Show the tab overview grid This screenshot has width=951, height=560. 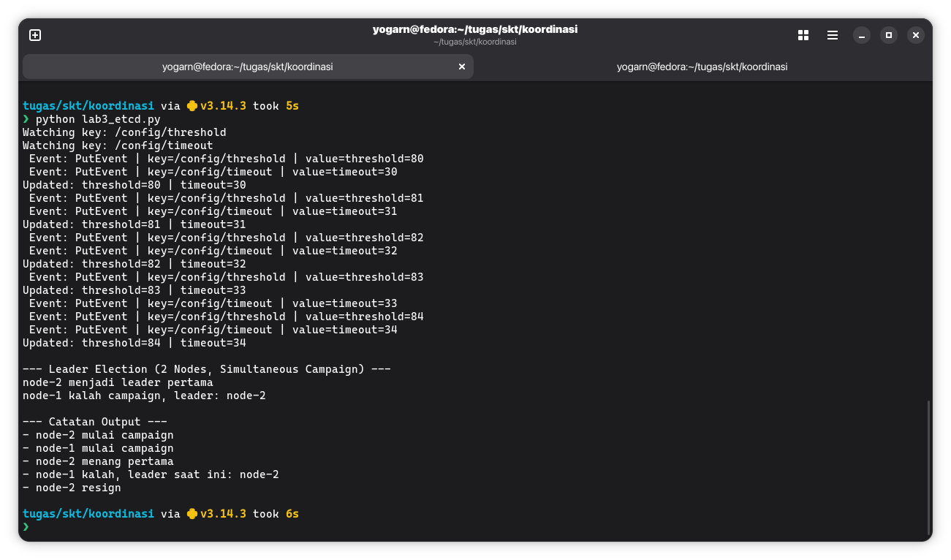pos(803,35)
